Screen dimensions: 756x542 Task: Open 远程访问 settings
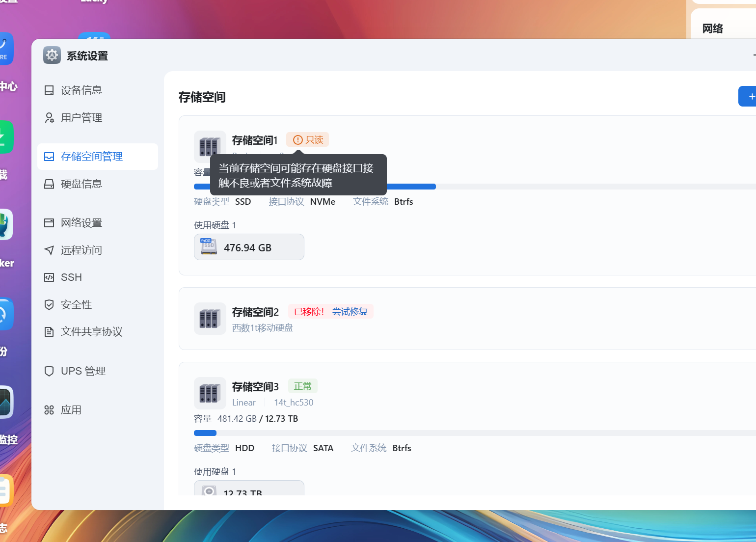click(x=98, y=250)
